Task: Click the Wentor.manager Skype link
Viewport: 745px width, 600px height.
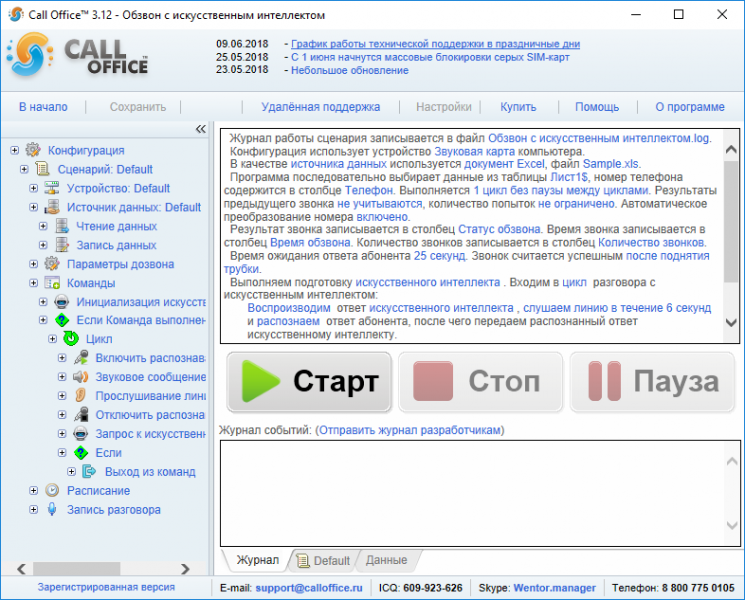Action: (554, 588)
